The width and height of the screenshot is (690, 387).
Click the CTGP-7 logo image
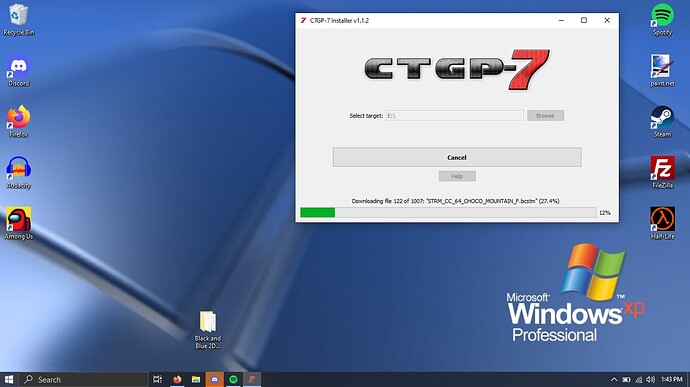point(457,70)
